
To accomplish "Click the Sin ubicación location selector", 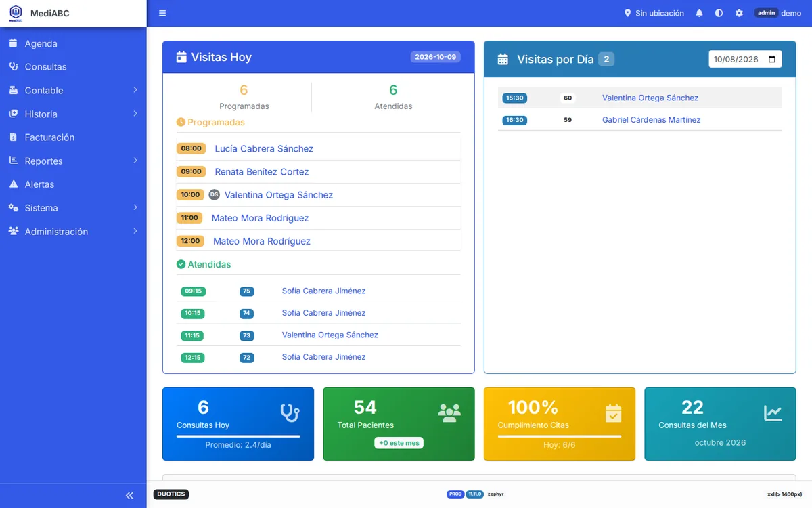I will pos(654,14).
